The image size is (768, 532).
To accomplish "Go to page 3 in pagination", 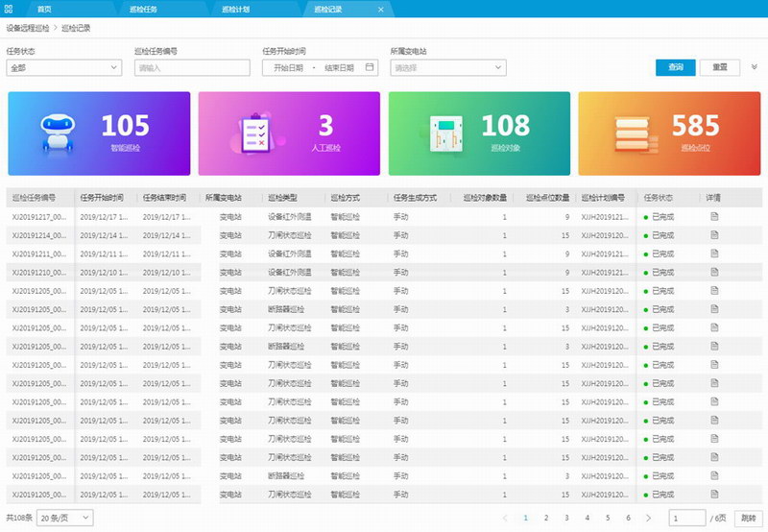I will (566, 518).
